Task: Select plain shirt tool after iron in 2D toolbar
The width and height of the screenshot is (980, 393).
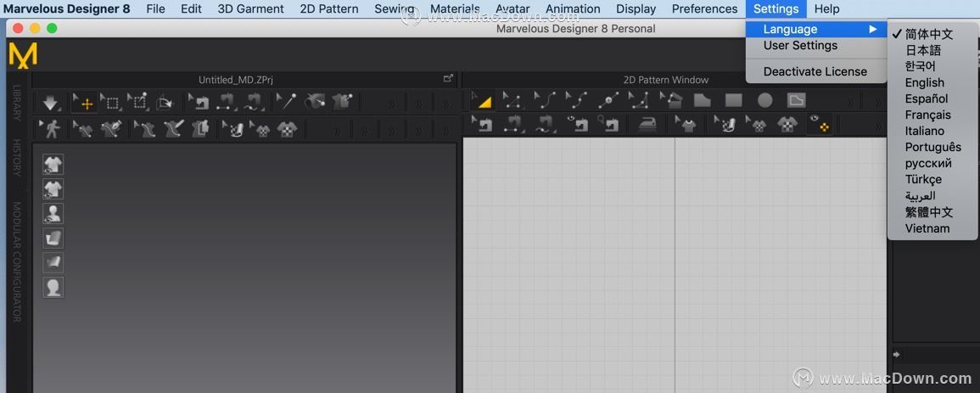Action: pos(686,126)
